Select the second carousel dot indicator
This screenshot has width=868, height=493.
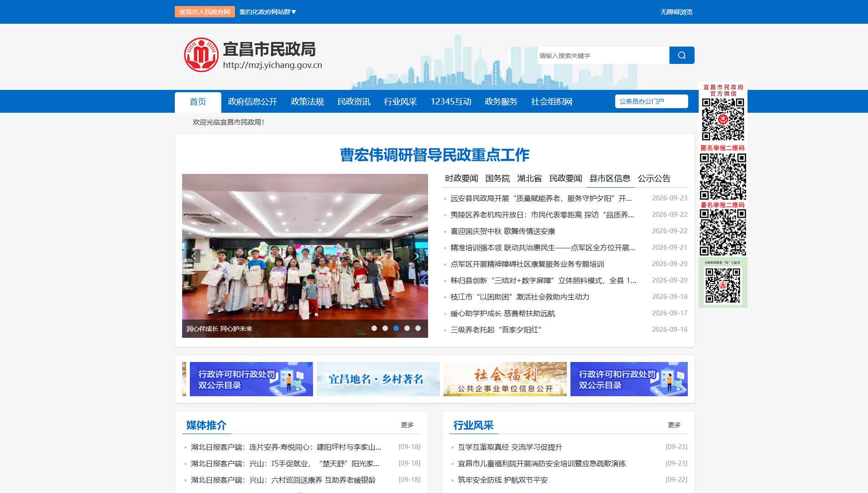click(385, 328)
